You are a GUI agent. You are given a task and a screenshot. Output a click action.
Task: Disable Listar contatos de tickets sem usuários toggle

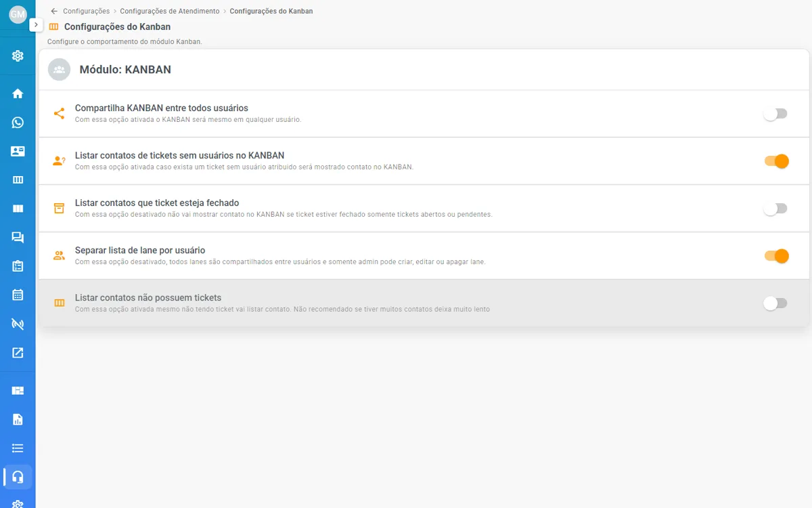(776, 161)
